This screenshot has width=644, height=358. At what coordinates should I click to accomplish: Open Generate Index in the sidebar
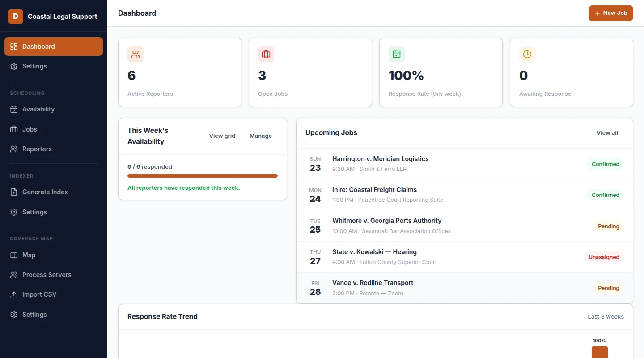click(54, 192)
